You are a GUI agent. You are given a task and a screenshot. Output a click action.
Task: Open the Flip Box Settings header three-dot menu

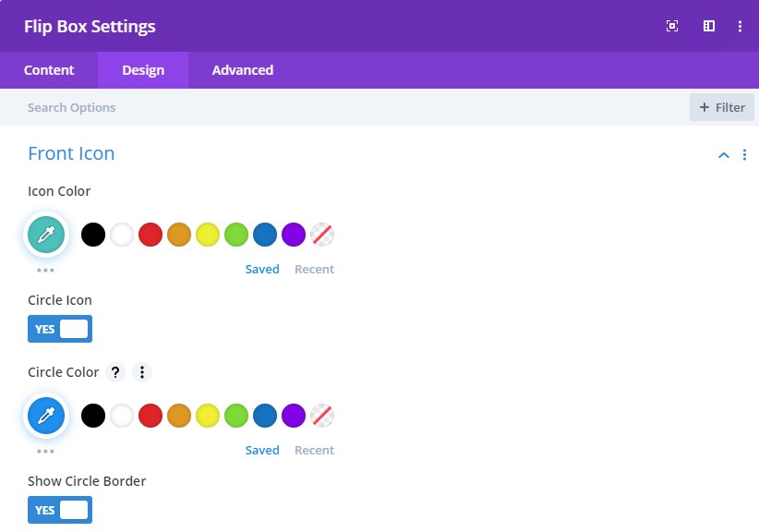740,26
